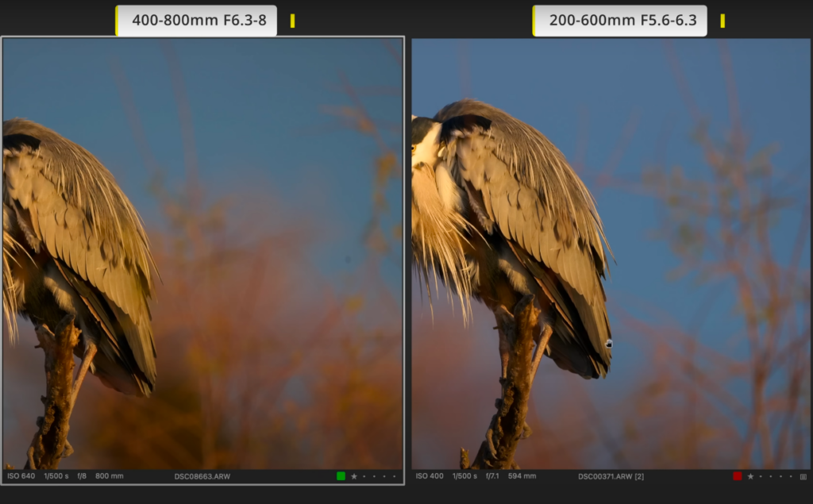Set two-star rating on DSC00371.ARW
Image resolution: width=813 pixels, height=504 pixels.
pyautogui.click(x=761, y=476)
